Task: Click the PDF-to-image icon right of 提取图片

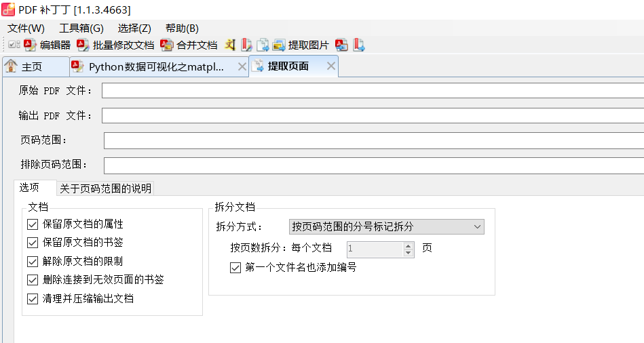Action: (x=341, y=45)
